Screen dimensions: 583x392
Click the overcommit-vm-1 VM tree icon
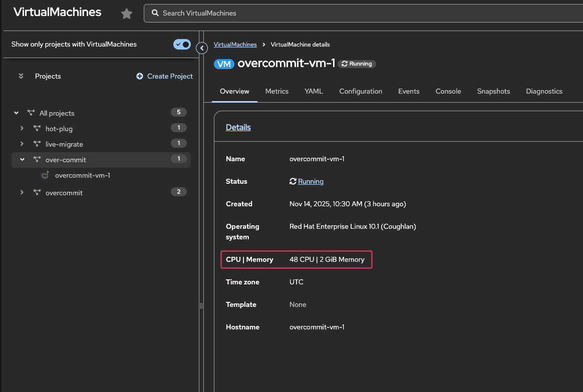click(46, 175)
